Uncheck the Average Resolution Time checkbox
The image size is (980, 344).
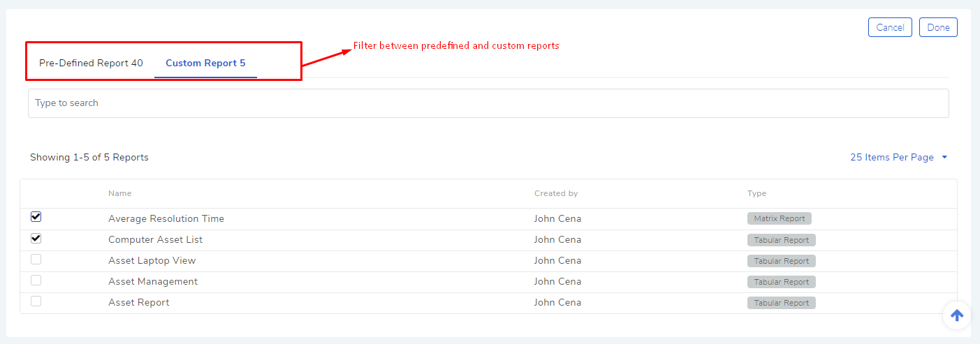[x=36, y=217]
